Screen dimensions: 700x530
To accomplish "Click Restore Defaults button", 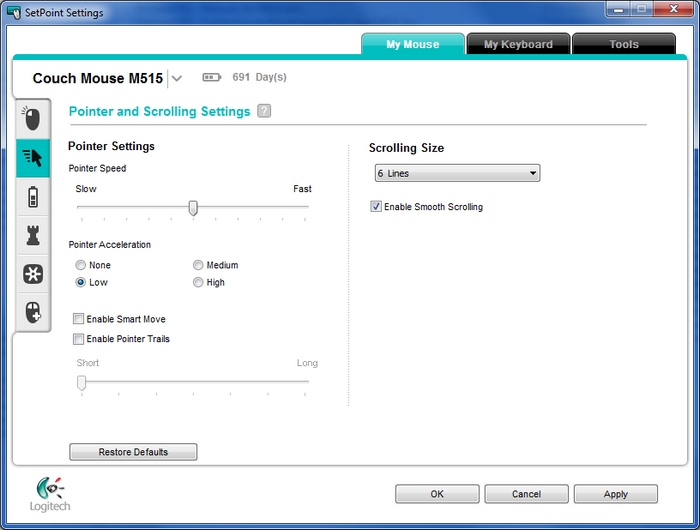I will point(133,452).
